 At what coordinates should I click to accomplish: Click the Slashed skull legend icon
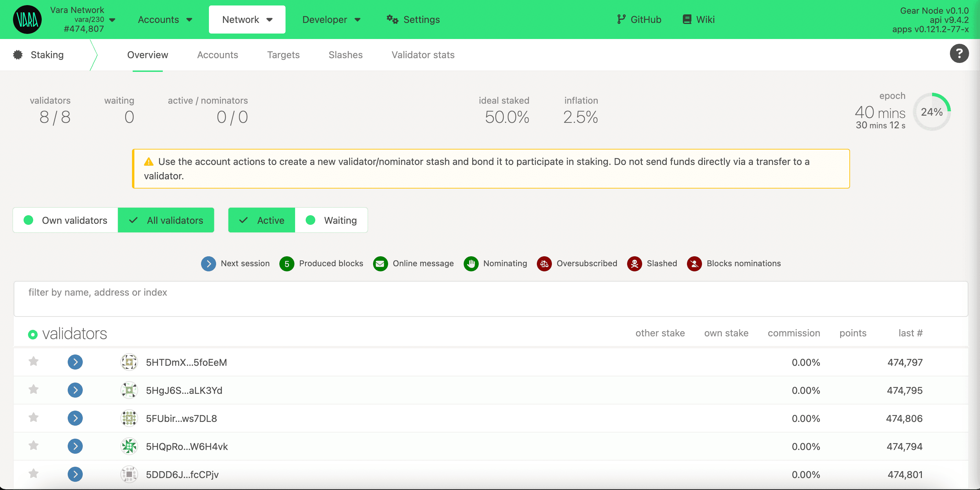pos(634,263)
